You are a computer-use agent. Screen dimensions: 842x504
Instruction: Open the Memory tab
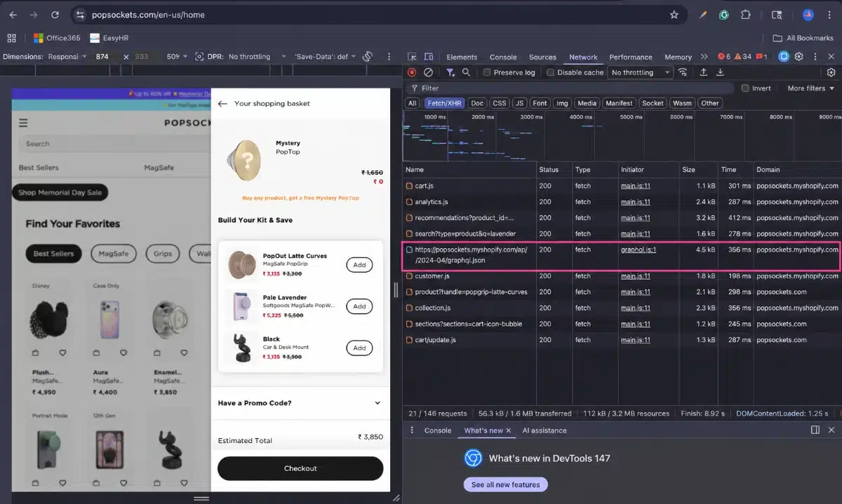pos(678,57)
